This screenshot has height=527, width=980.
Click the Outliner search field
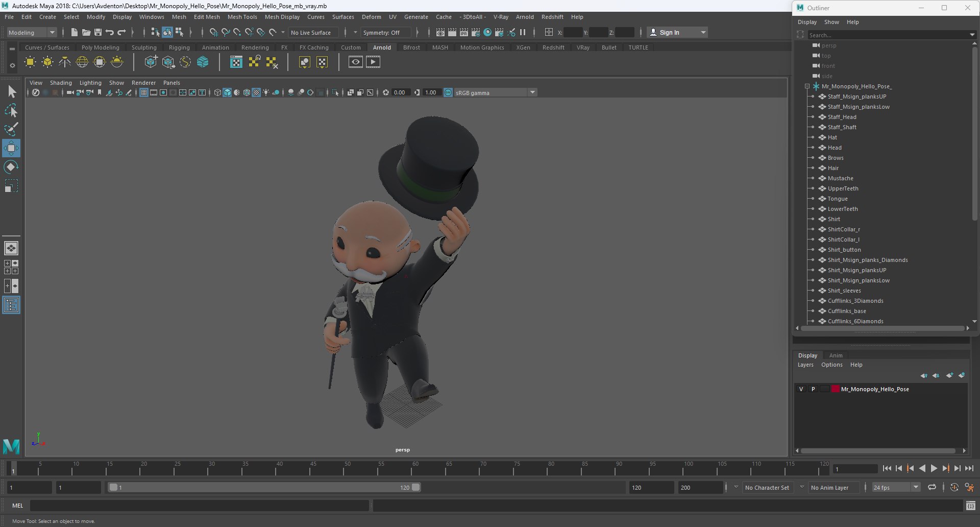click(889, 35)
